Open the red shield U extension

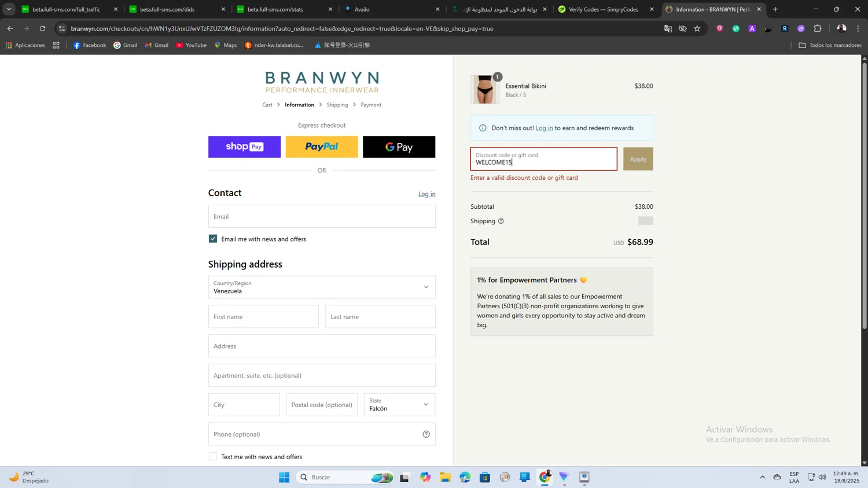[720, 28]
